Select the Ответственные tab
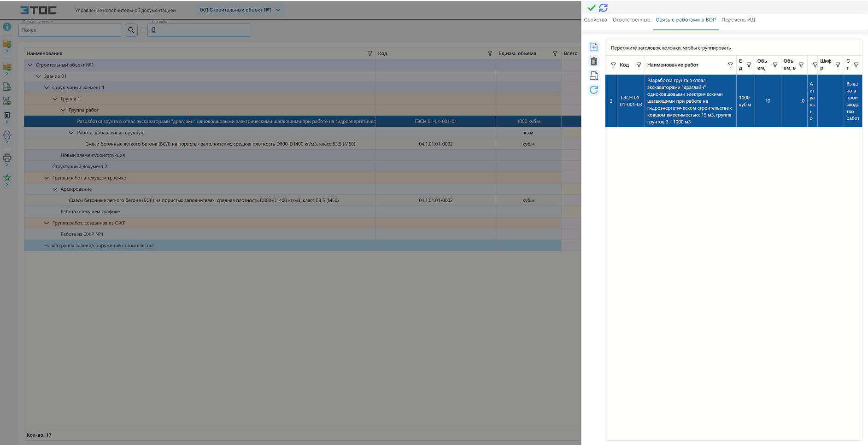868x445 pixels. pyautogui.click(x=631, y=20)
